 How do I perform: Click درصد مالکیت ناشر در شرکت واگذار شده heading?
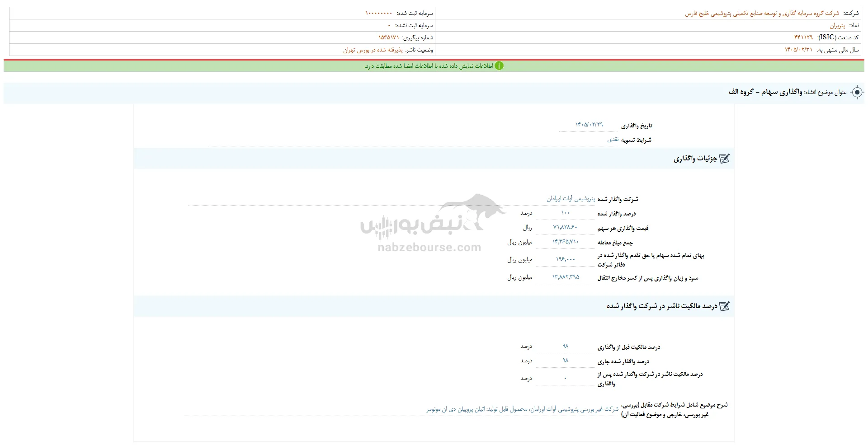pyautogui.click(x=662, y=306)
